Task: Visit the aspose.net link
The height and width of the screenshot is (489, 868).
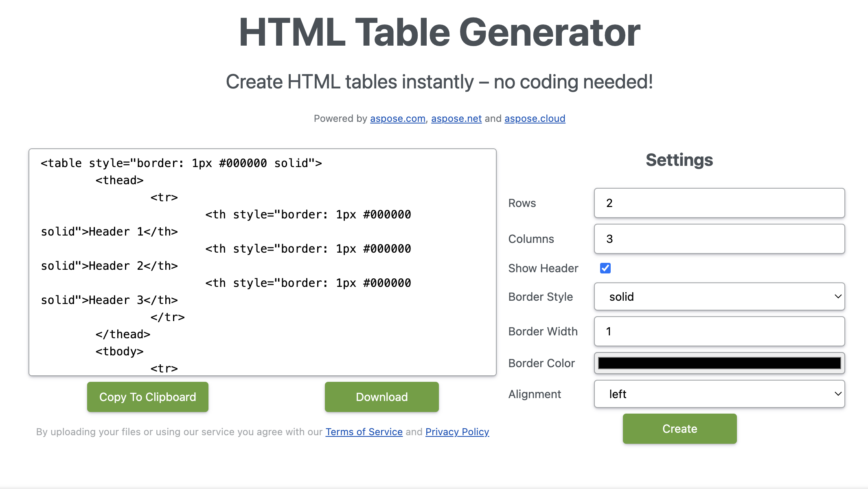Action: tap(456, 119)
